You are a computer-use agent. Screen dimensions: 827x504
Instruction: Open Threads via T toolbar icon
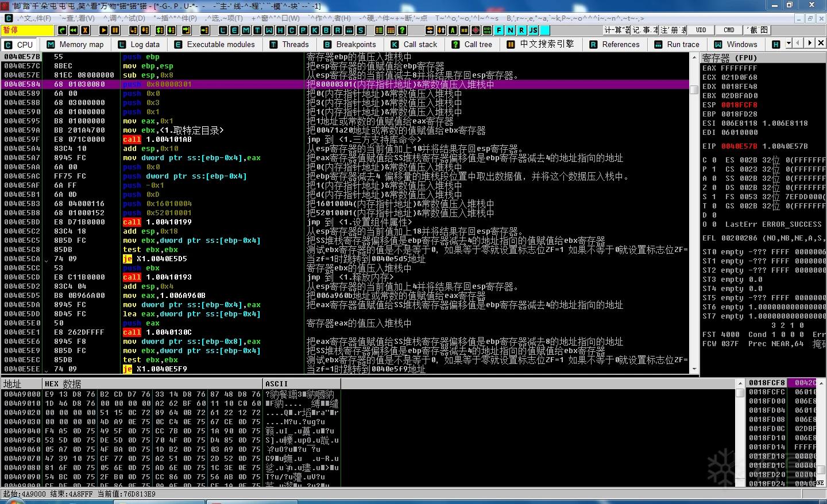coord(257,30)
